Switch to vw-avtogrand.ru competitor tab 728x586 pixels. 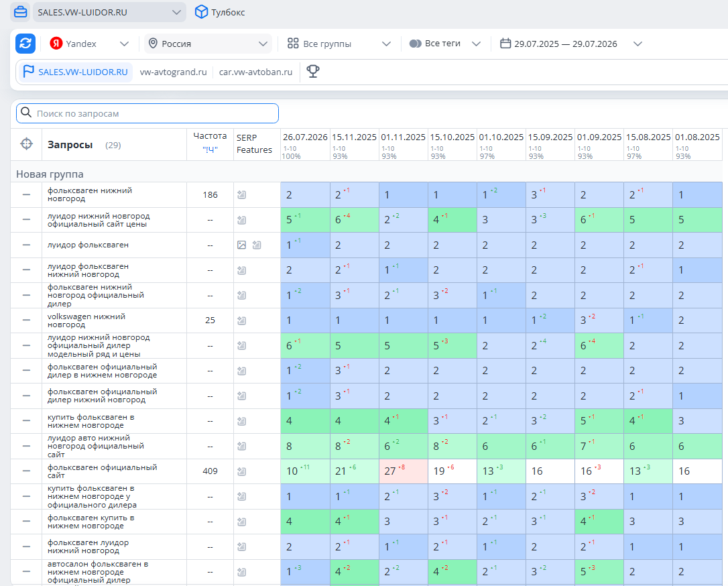(173, 72)
